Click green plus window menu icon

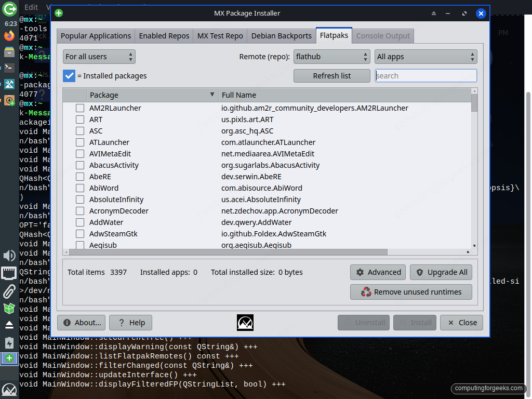point(59,13)
